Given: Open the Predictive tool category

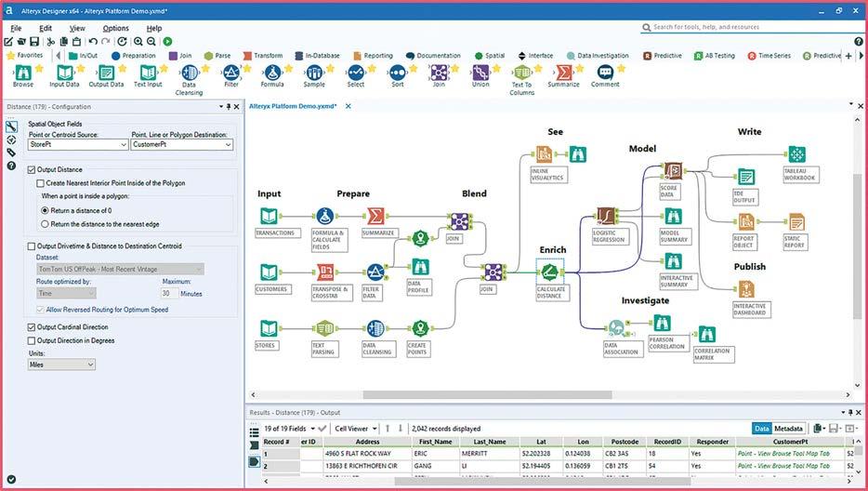Looking at the screenshot, I should [663, 56].
